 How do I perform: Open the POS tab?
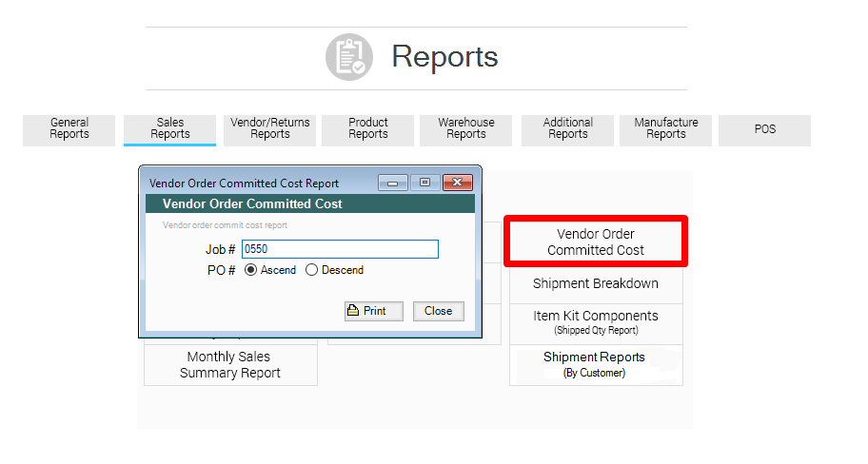click(x=765, y=129)
